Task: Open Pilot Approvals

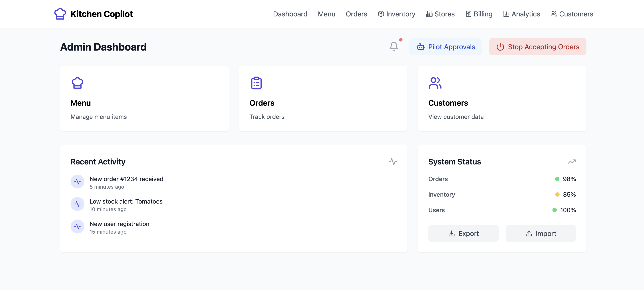Action: [x=446, y=47]
